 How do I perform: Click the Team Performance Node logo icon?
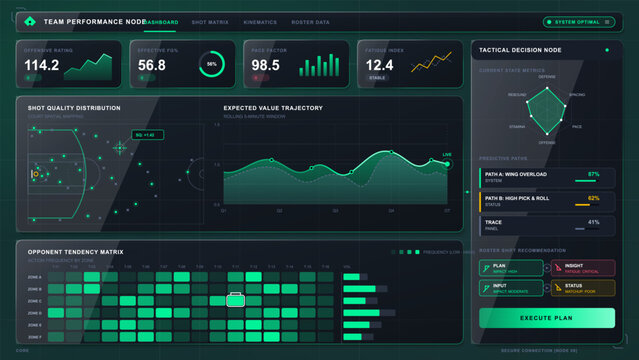(30, 21)
